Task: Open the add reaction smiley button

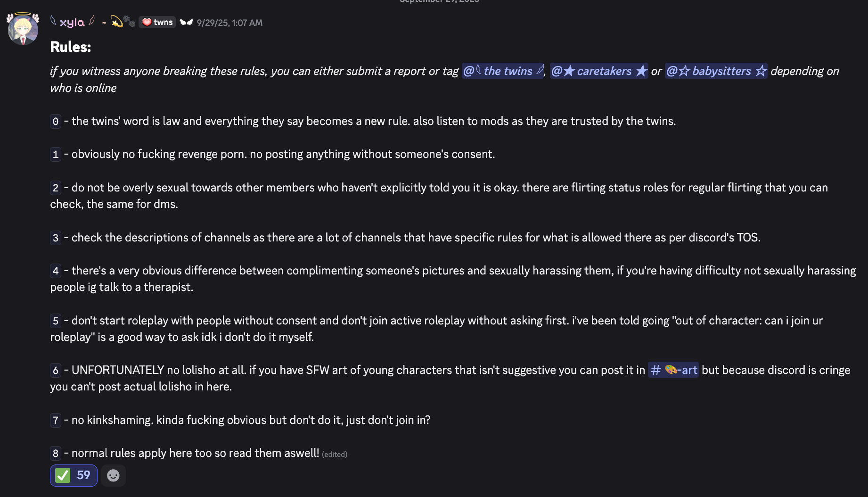Action: (113, 475)
